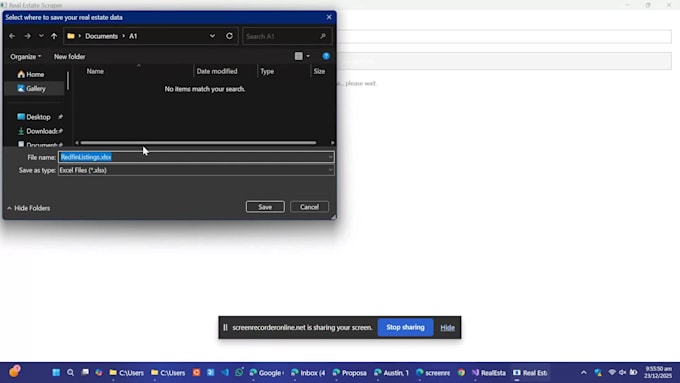Sort by Type column

267,71
